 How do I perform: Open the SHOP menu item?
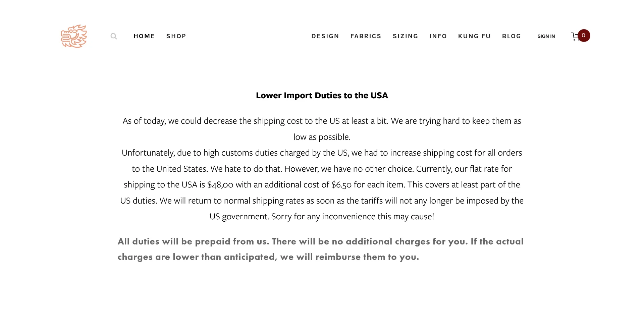click(x=176, y=36)
